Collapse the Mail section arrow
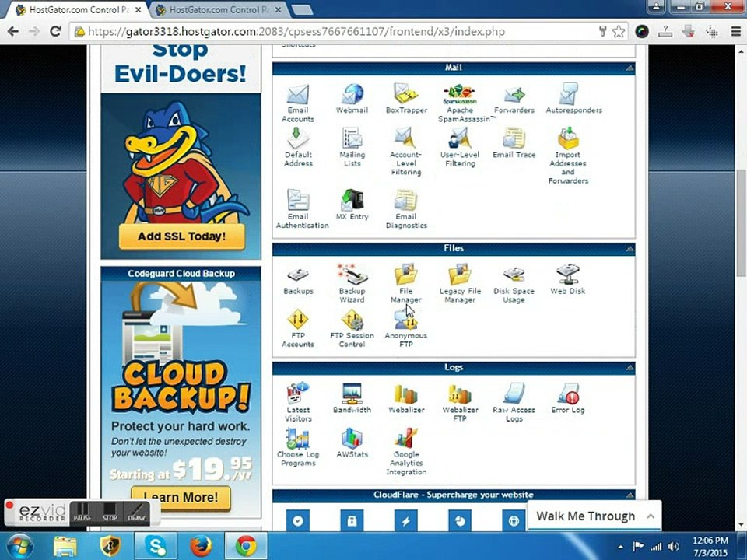747x560 pixels. (630, 68)
